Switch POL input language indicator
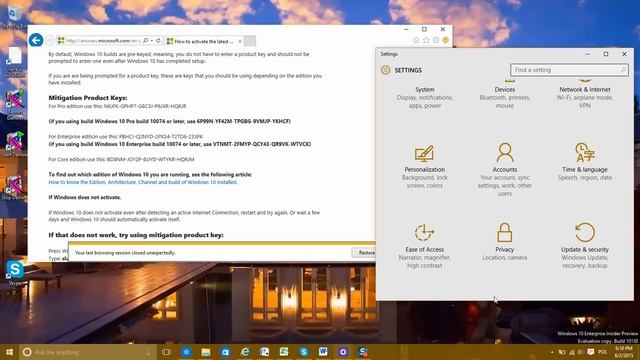 [603, 352]
